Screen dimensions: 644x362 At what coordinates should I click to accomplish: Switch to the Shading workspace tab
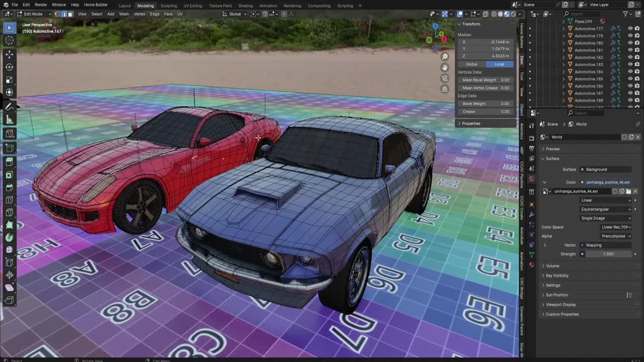click(246, 6)
